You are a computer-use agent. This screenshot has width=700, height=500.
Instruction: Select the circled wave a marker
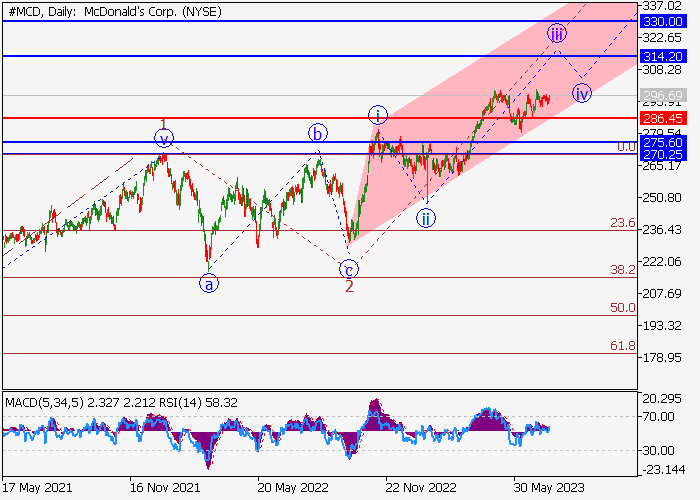[x=209, y=283]
